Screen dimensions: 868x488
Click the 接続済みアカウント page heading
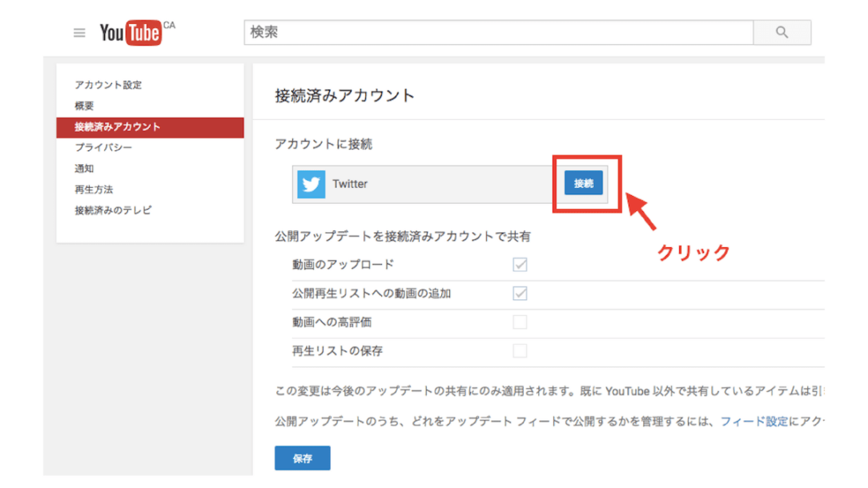point(344,95)
